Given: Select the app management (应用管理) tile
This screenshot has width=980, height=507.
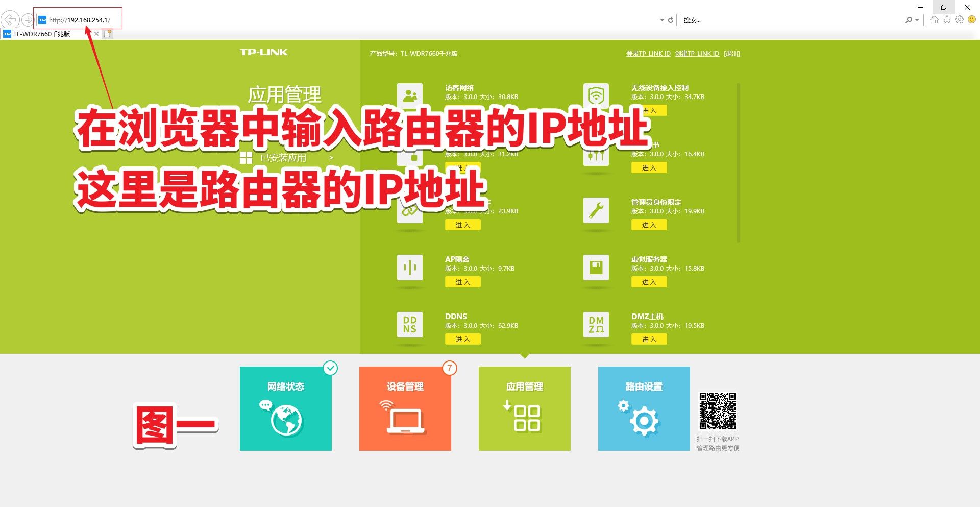Looking at the screenshot, I should click(x=524, y=408).
